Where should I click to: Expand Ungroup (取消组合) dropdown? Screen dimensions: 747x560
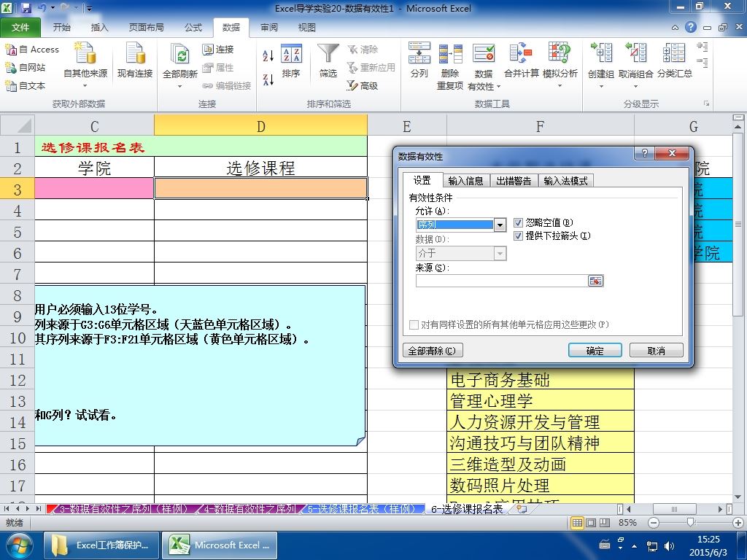coord(635,86)
